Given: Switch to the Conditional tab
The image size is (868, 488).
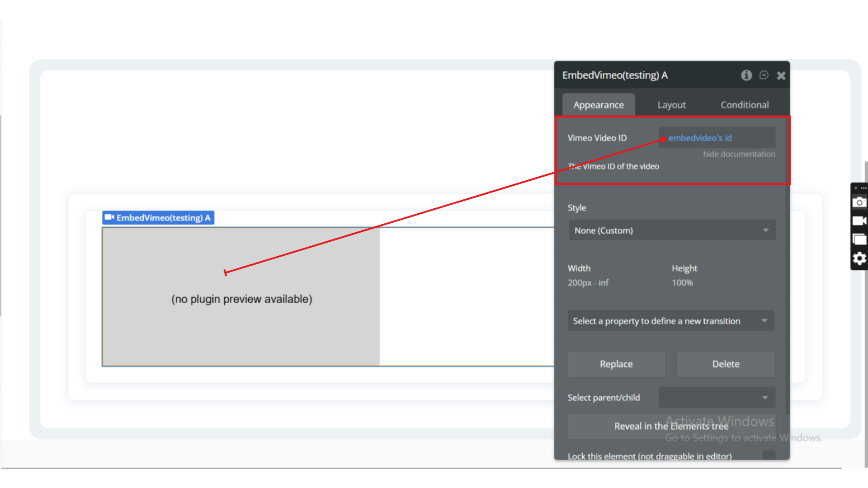Looking at the screenshot, I should 744,105.
